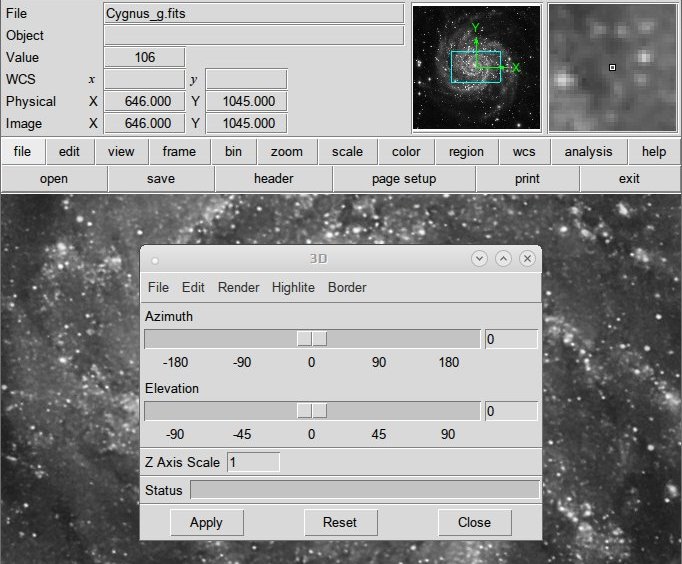Click the Reset button in 3D dialog
The width and height of the screenshot is (682, 564).
pyautogui.click(x=341, y=523)
